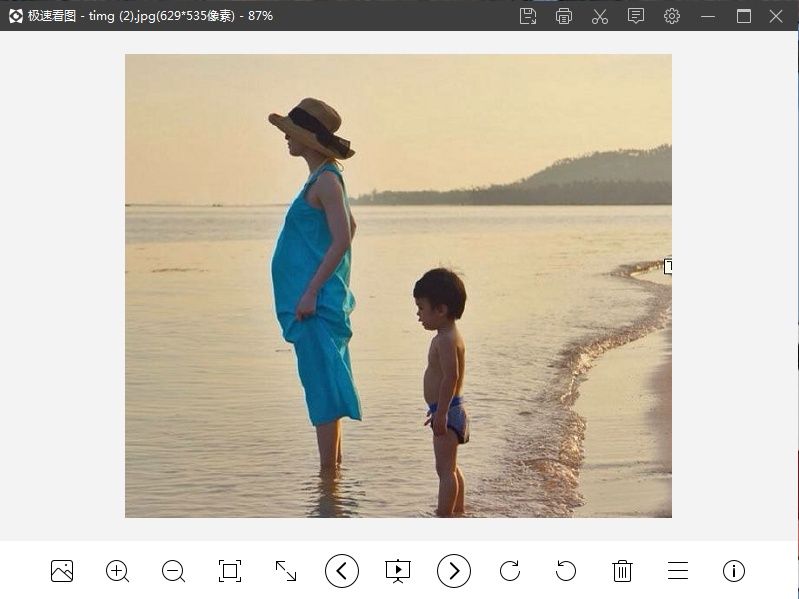Click the displayed beach photo
799x599 pixels.
click(x=398, y=285)
